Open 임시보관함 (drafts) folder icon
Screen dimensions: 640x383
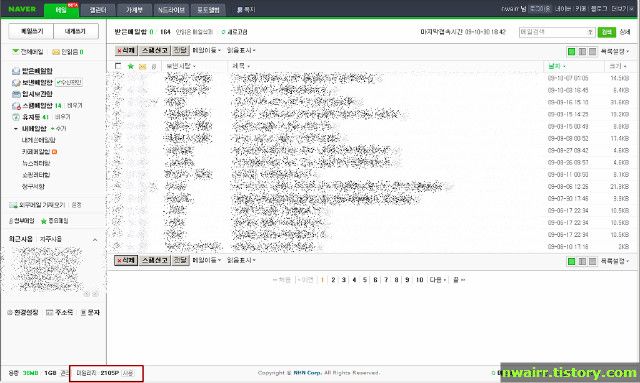point(16,94)
